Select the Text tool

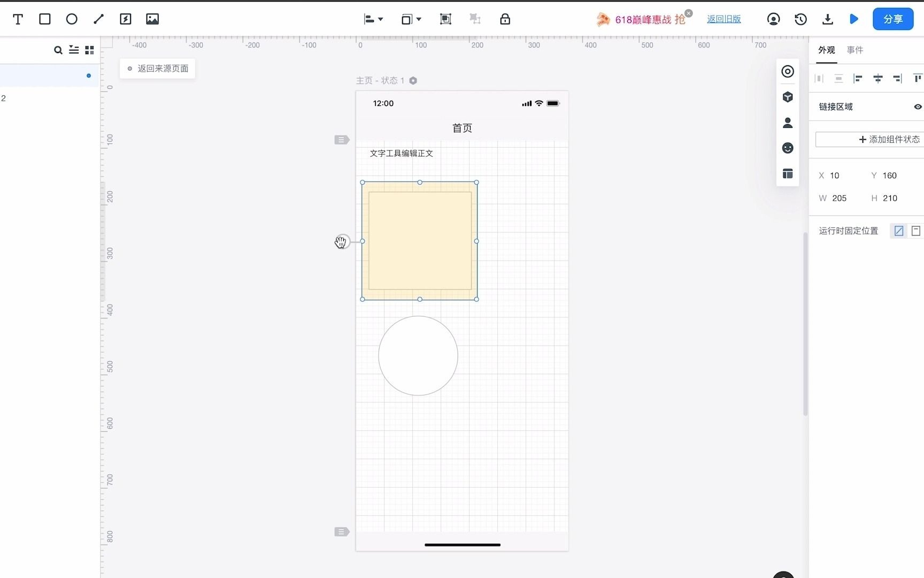tap(18, 19)
